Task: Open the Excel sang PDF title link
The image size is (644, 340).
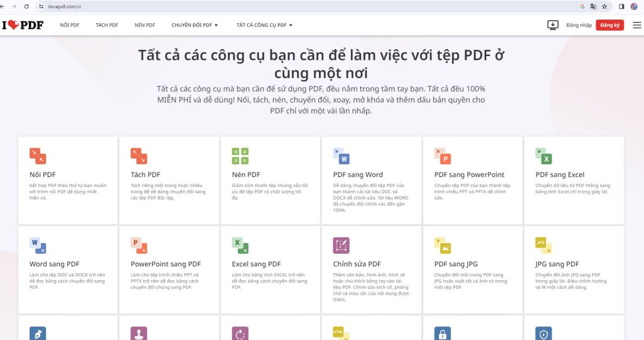Action: coord(257,264)
